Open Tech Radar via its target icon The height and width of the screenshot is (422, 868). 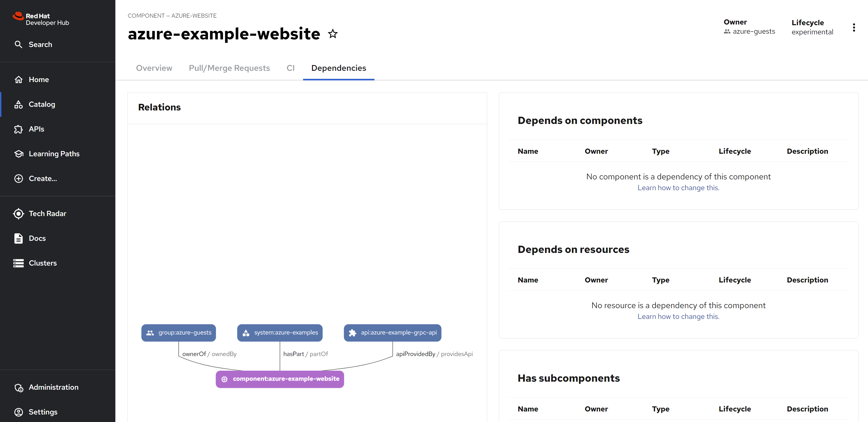(x=19, y=214)
